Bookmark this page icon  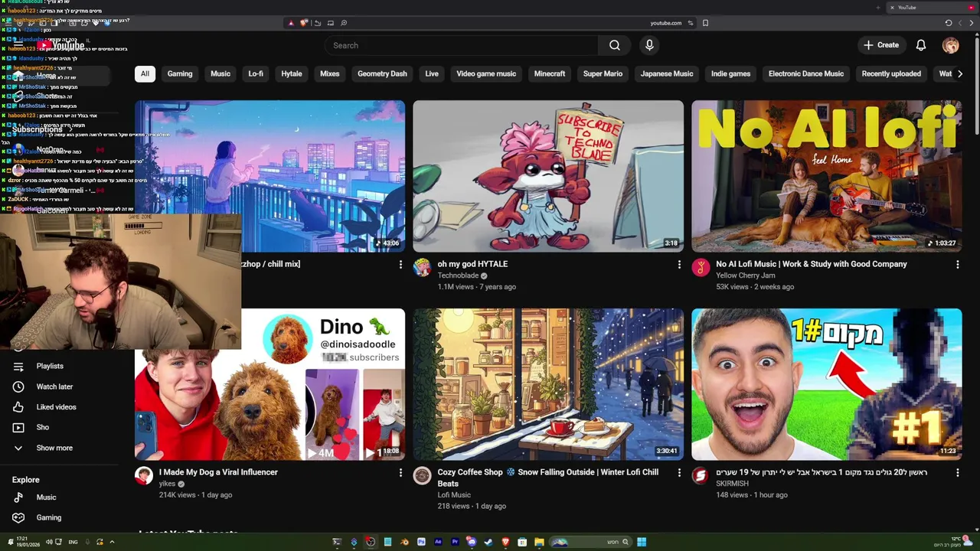pos(705,23)
